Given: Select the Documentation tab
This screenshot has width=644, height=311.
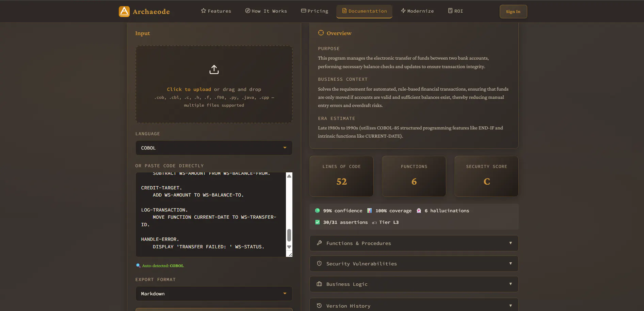Looking at the screenshot, I should (x=365, y=11).
